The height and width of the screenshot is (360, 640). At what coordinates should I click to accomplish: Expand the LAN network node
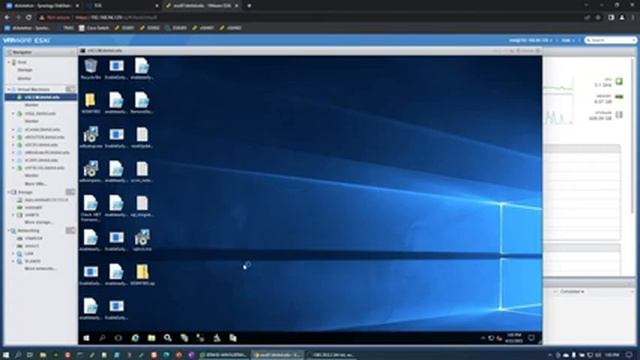(13, 254)
